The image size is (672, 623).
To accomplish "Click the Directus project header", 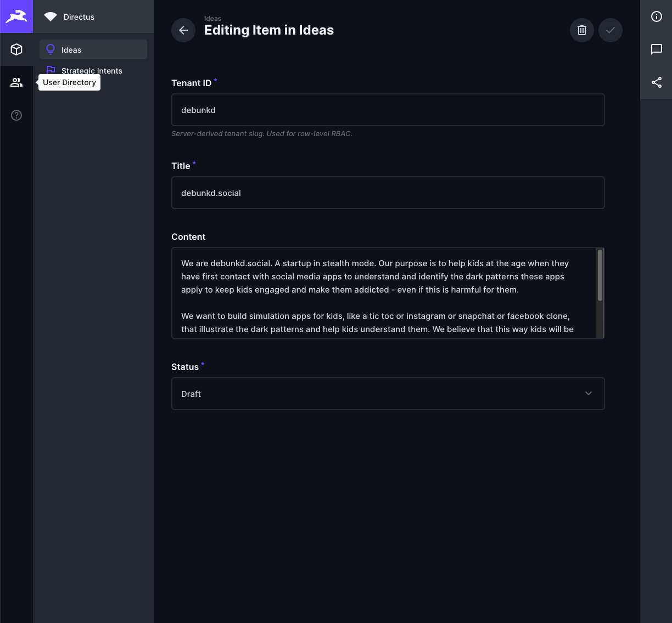I will click(x=93, y=16).
